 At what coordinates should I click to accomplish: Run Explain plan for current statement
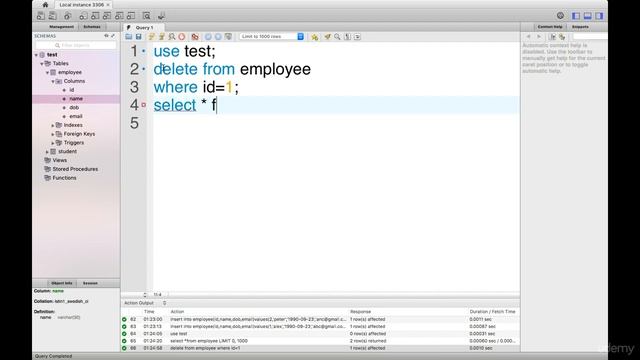tap(172, 37)
